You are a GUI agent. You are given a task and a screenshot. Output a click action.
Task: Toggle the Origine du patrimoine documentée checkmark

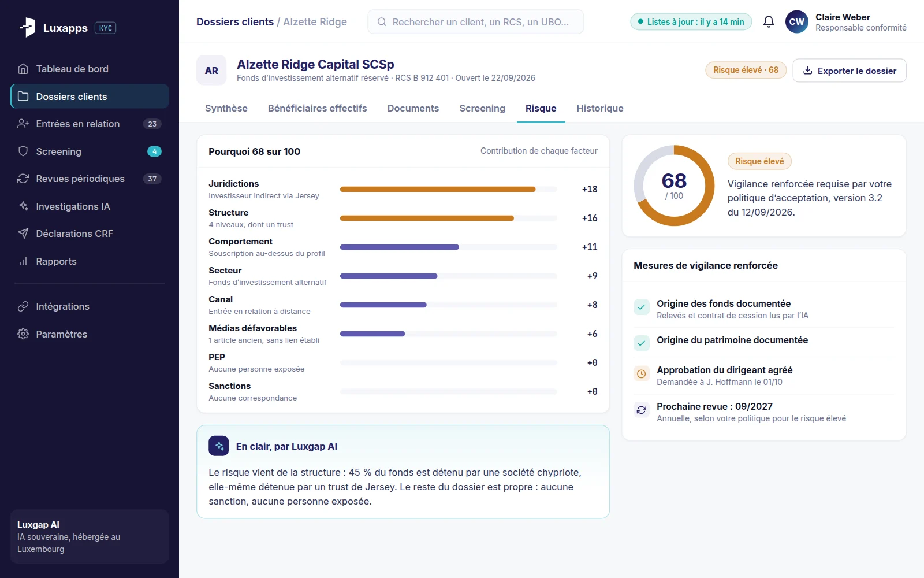tap(642, 343)
